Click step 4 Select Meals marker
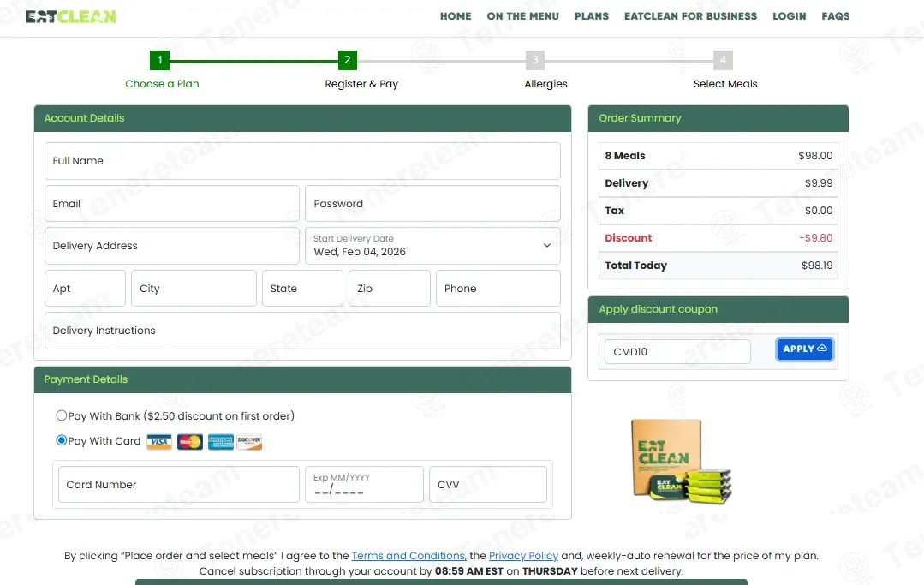The image size is (924, 585). [723, 60]
